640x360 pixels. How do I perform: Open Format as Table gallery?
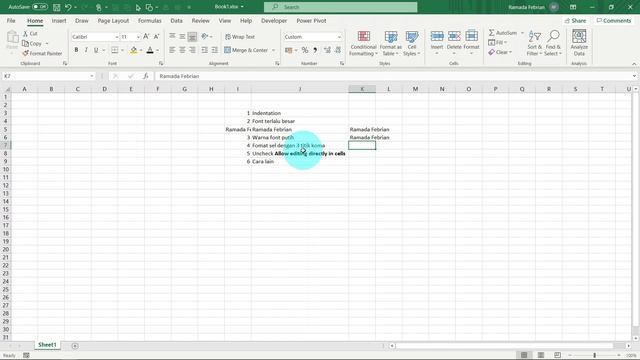click(391, 43)
